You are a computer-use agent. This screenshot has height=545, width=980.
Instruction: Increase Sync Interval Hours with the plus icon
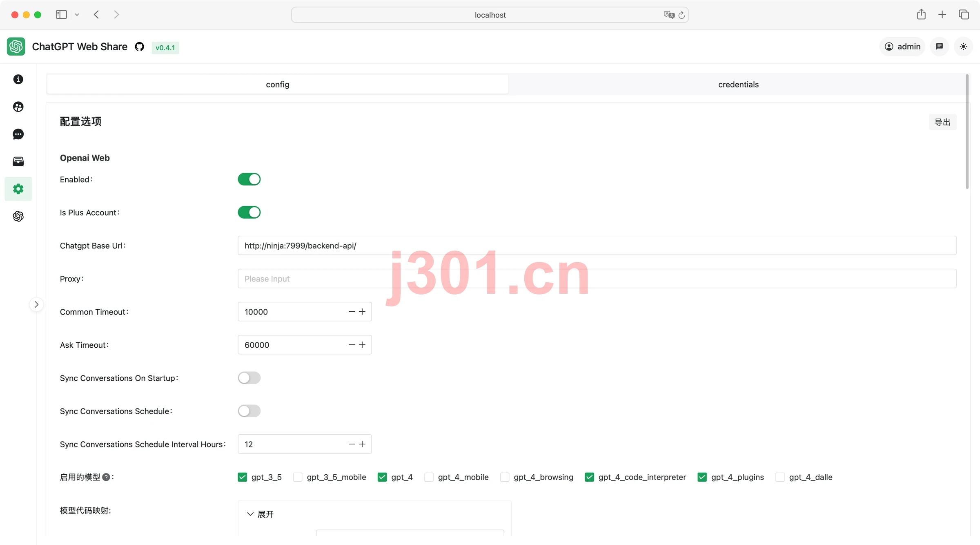point(362,444)
